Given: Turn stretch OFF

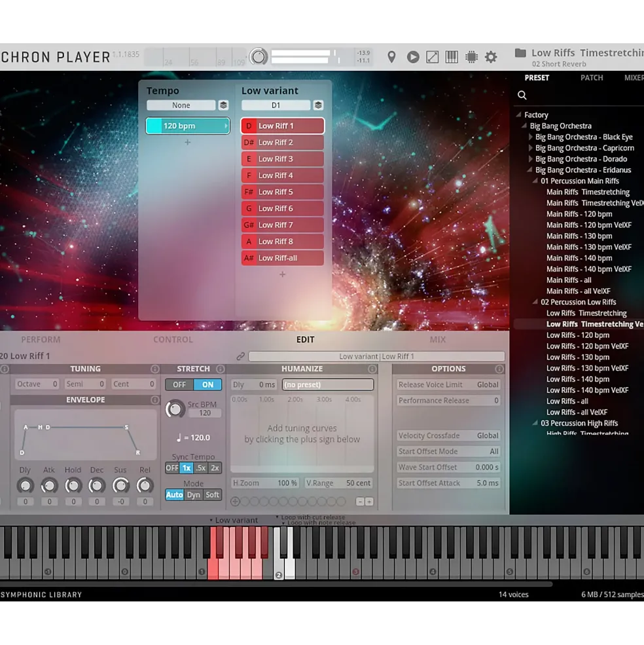Looking at the screenshot, I should [179, 384].
